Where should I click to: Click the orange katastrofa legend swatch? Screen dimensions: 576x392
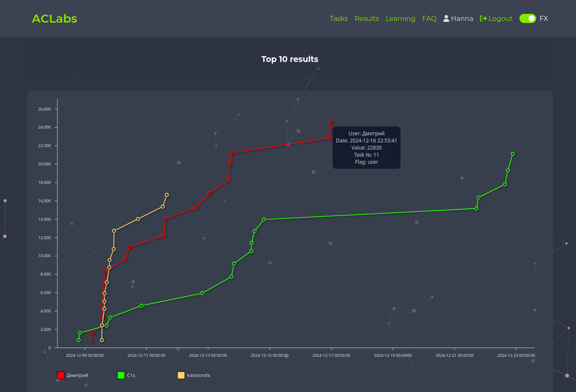(x=181, y=375)
